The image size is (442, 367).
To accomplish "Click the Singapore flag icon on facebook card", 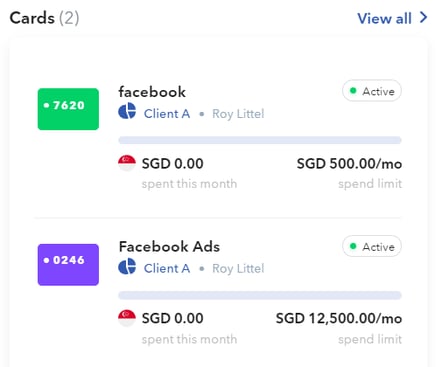I will pos(127,163).
